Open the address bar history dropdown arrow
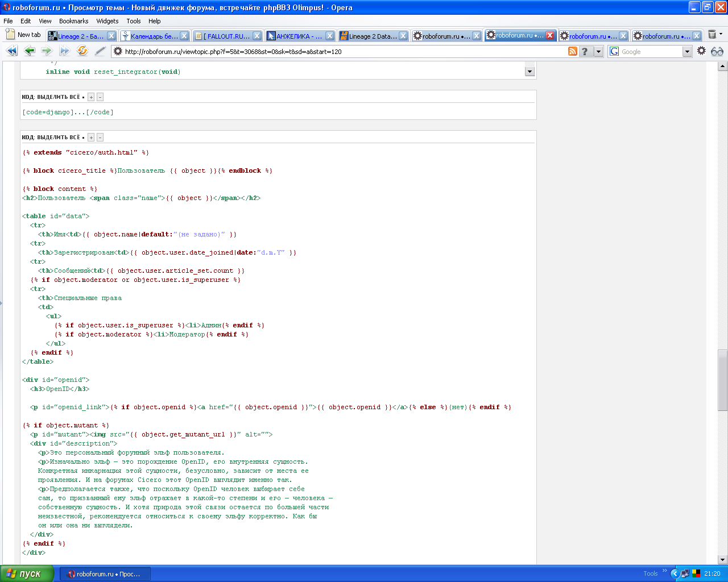Screen dimensions: 728x582 pyautogui.click(x=598, y=52)
